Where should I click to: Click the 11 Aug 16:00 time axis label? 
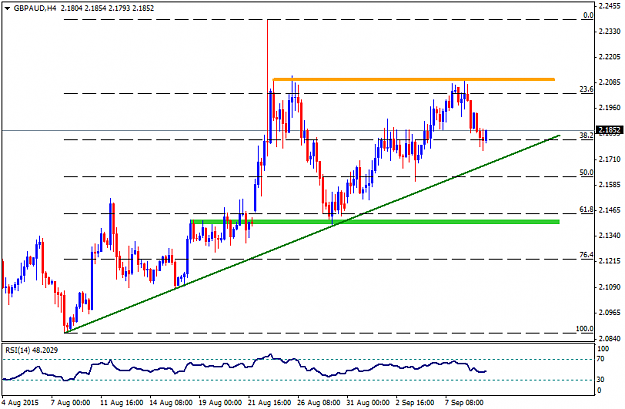click(x=122, y=403)
